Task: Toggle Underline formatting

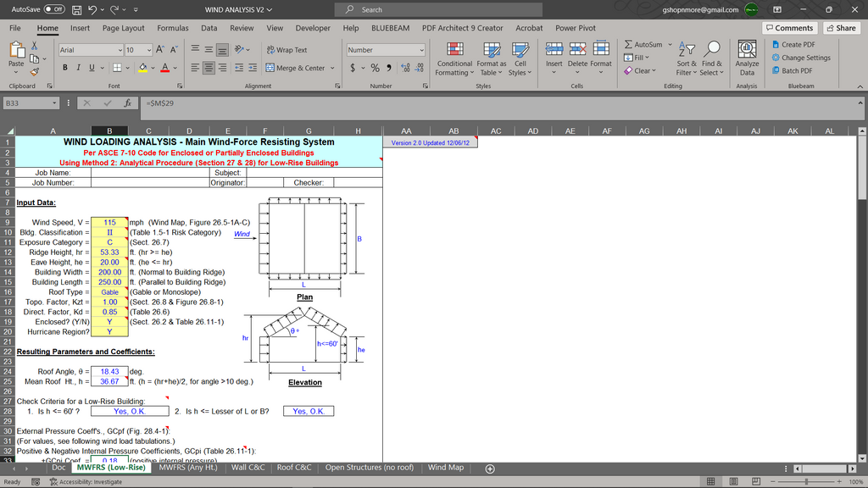Action: (92, 68)
